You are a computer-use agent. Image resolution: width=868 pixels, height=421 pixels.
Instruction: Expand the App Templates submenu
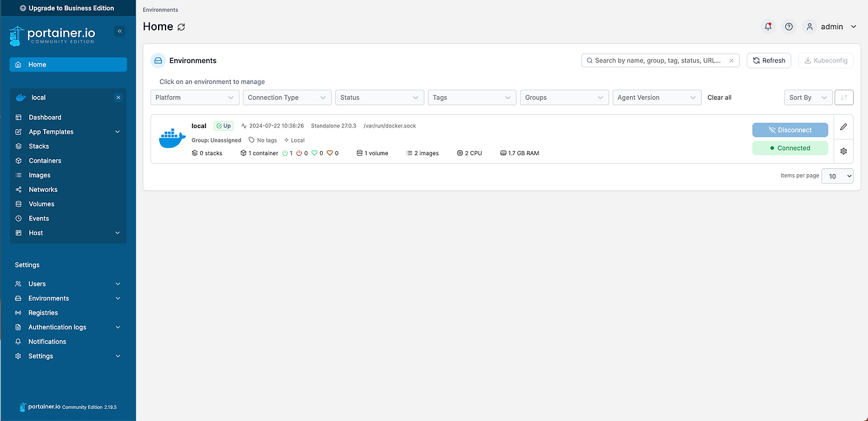[117, 132]
